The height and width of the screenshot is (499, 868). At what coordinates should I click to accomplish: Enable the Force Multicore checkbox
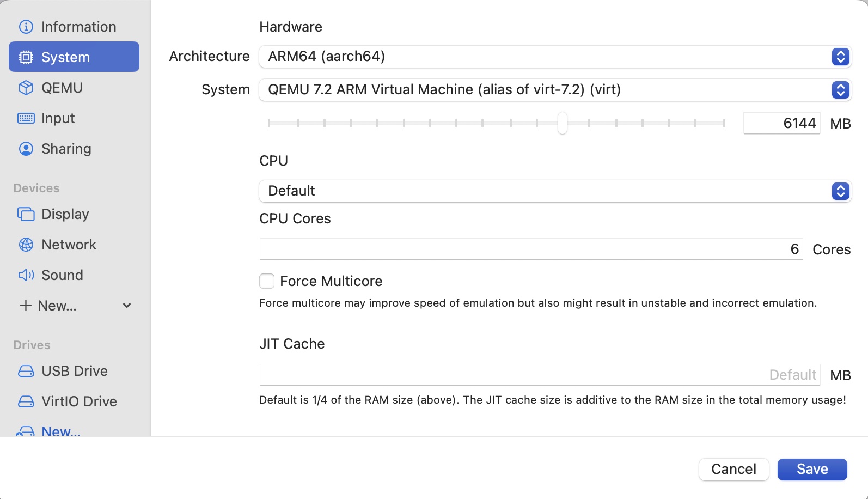point(267,281)
